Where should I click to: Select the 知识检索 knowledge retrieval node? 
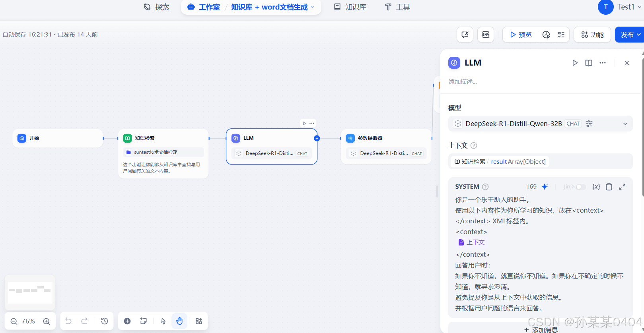click(x=163, y=153)
